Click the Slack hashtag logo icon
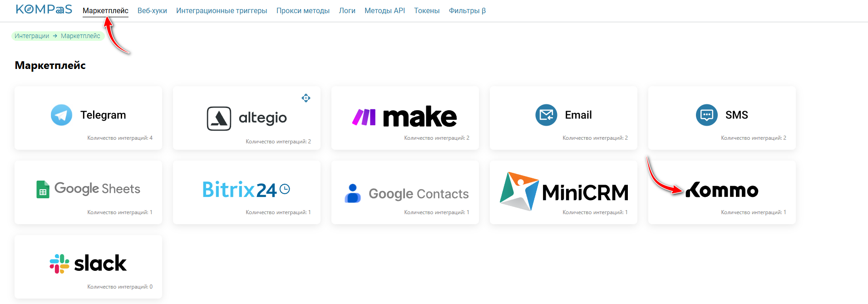The height and width of the screenshot is (304, 868). (x=59, y=264)
